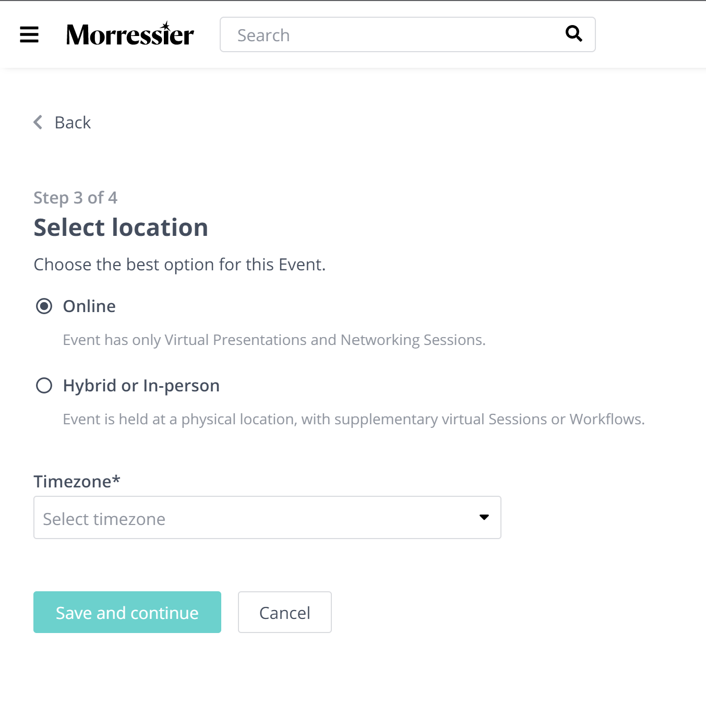Select the Hybrid or In-person radio button

[44, 385]
